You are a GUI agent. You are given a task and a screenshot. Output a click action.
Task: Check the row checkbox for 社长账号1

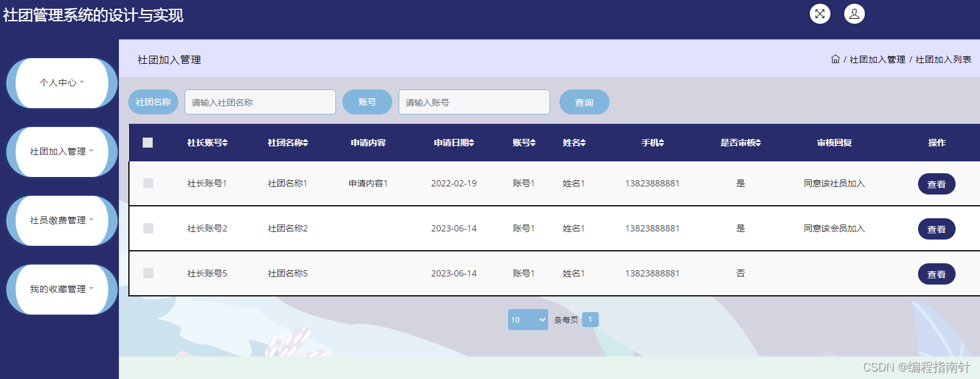click(x=148, y=183)
